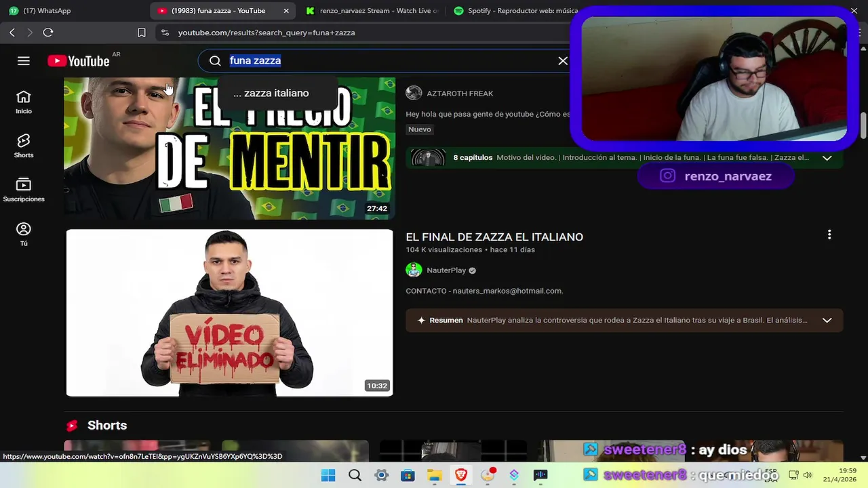Screen dimensions: 868x488
Task: Click the page vertical scrollbar thumb
Action: 863,125
